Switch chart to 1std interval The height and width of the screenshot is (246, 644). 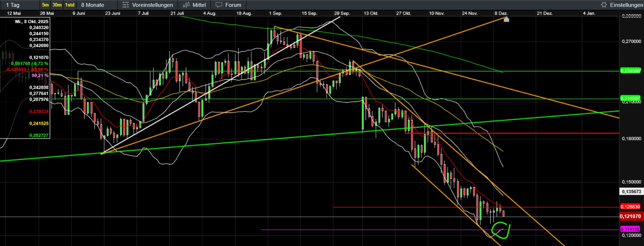tap(70, 5)
